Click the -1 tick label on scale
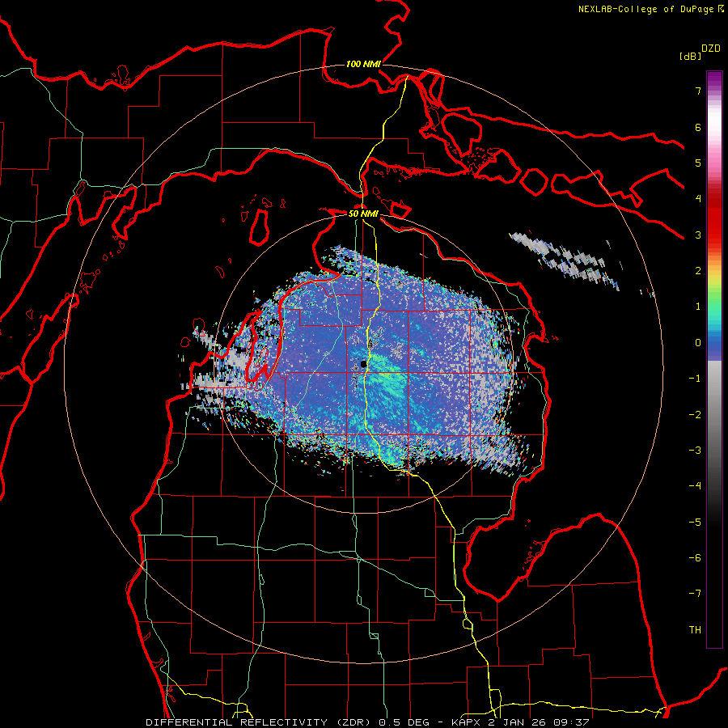 [695, 379]
